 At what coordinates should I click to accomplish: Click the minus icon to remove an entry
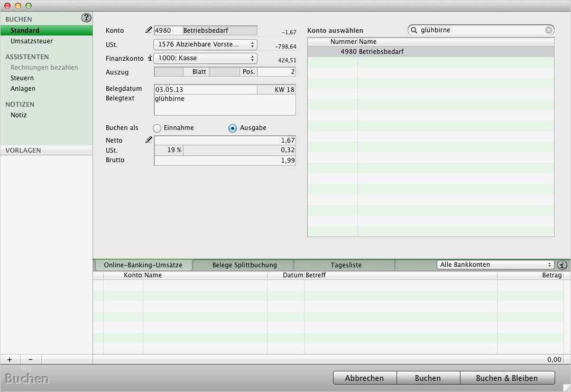tap(30, 359)
